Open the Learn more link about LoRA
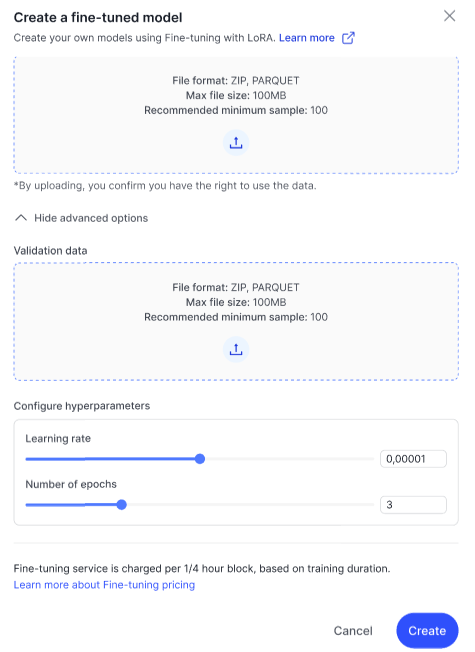 pyautogui.click(x=307, y=38)
